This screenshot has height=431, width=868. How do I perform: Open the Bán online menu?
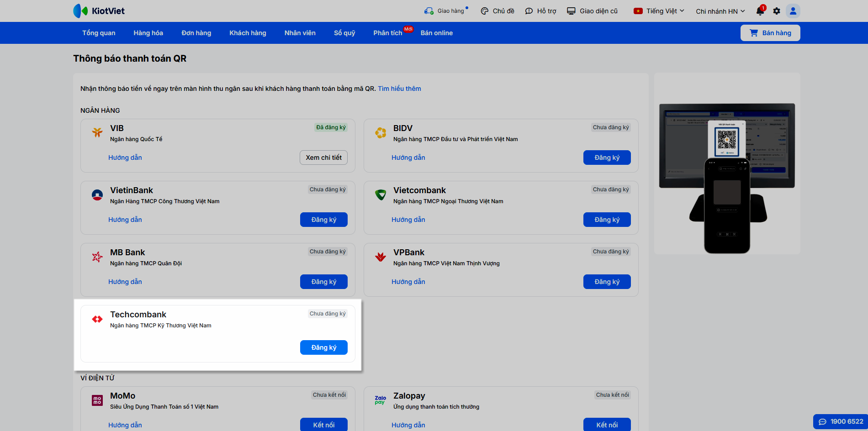click(x=437, y=33)
